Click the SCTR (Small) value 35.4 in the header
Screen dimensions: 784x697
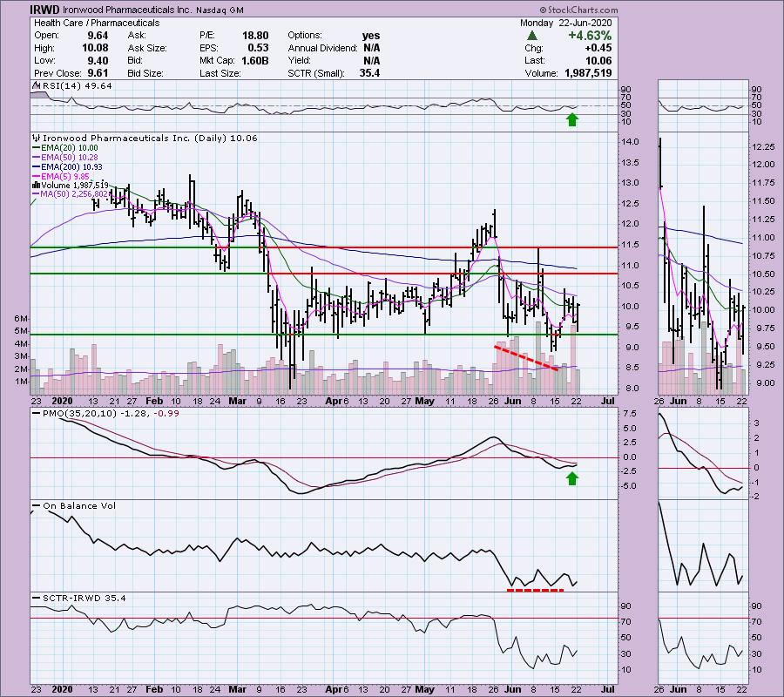coord(369,73)
